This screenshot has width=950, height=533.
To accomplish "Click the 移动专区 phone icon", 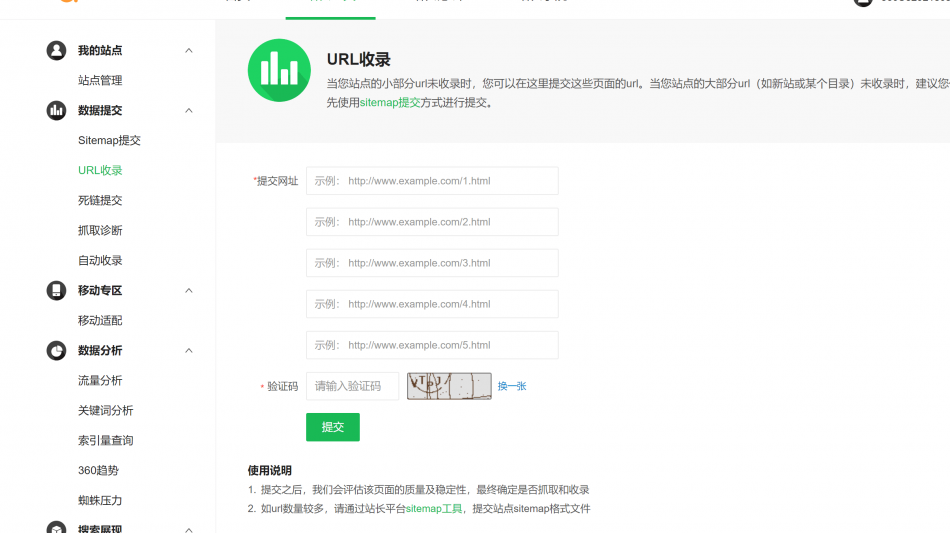I will [x=56, y=290].
